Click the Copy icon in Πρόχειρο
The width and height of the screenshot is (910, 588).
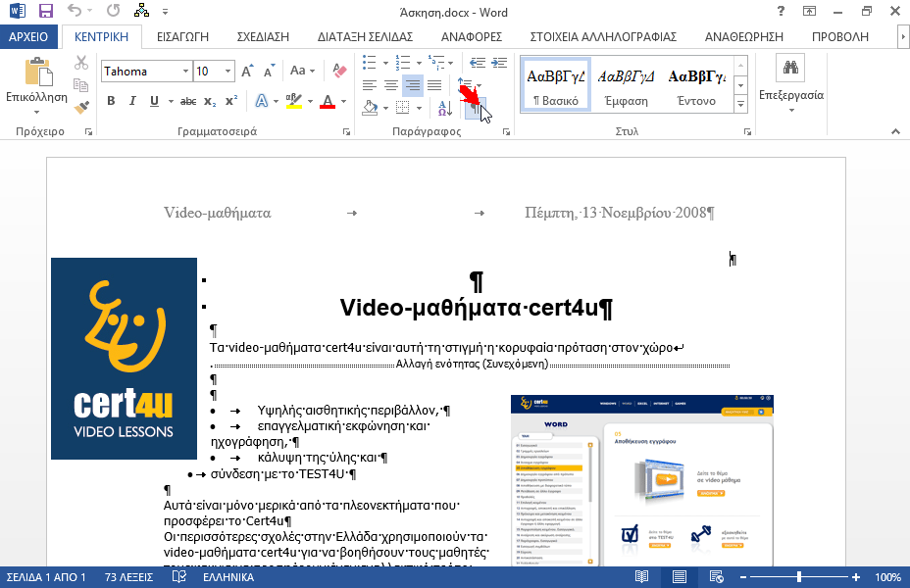pyautogui.click(x=81, y=85)
